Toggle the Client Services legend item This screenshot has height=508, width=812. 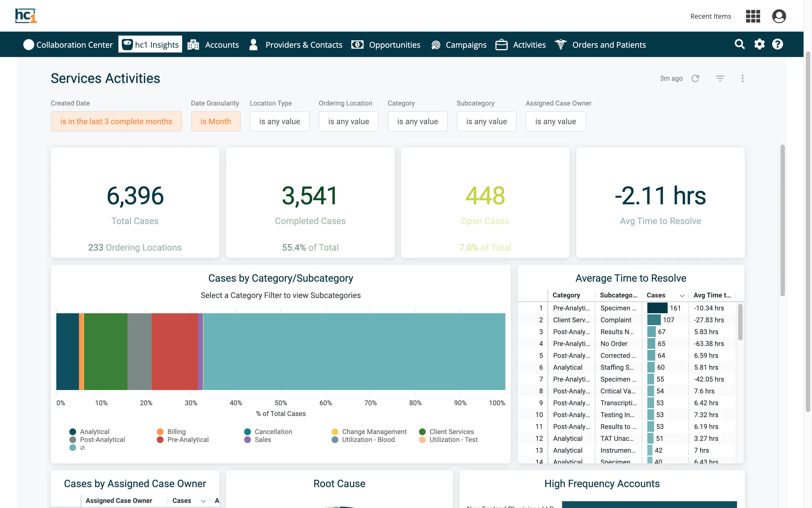pyautogui.click(x=446, y=432)
